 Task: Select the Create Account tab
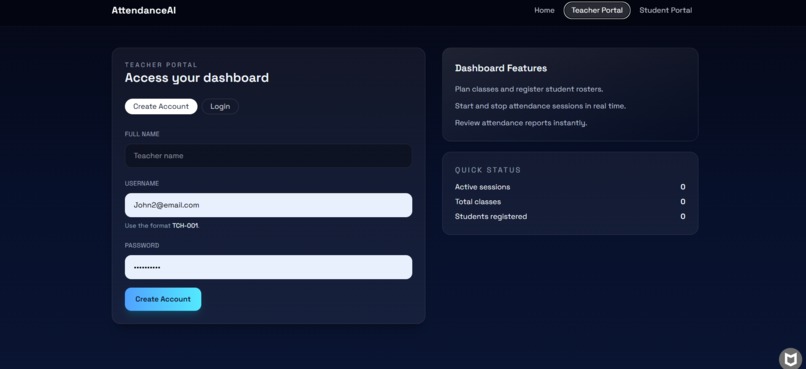[161, 106]
